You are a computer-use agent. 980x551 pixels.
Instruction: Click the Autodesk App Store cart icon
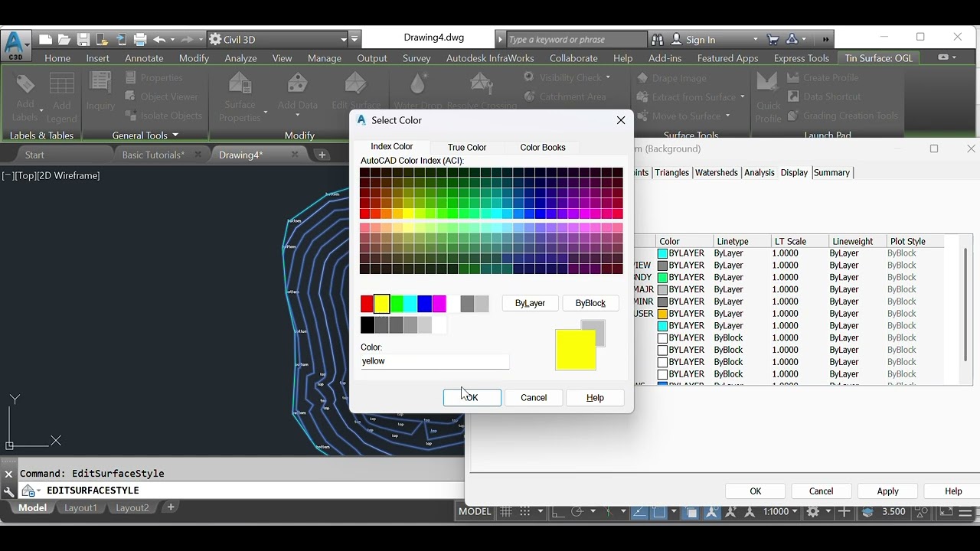point(773,39)
